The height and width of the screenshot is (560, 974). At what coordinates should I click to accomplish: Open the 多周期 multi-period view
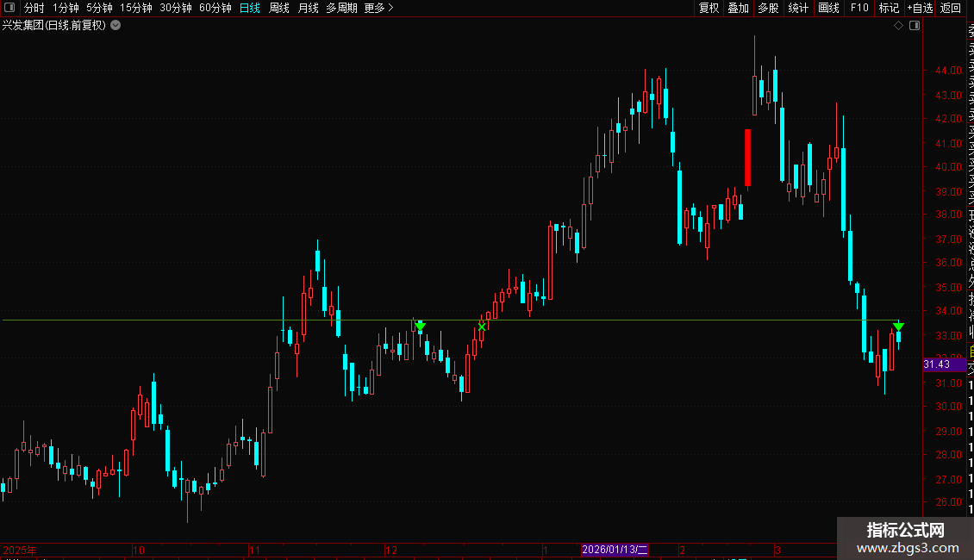pyautogui.click(x=341, y=8)
